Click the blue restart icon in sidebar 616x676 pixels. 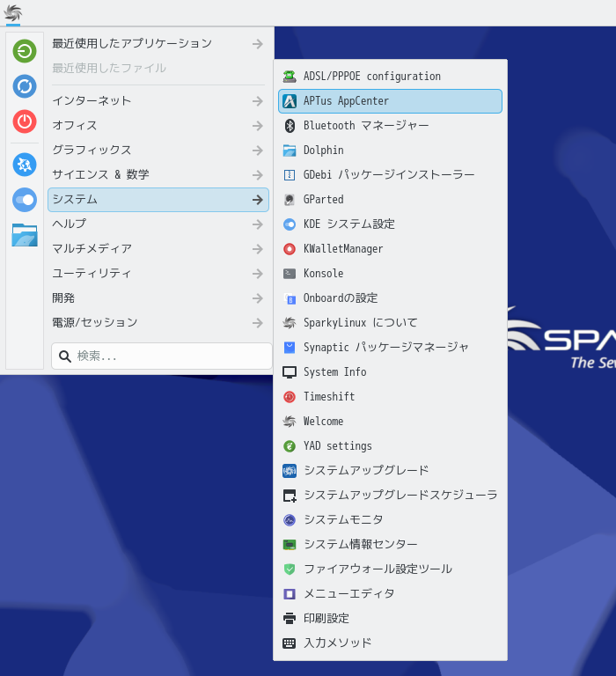tap(25, 86)
